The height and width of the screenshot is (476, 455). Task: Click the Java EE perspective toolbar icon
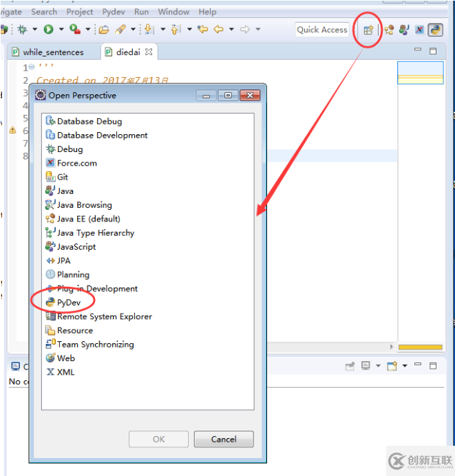389,30
